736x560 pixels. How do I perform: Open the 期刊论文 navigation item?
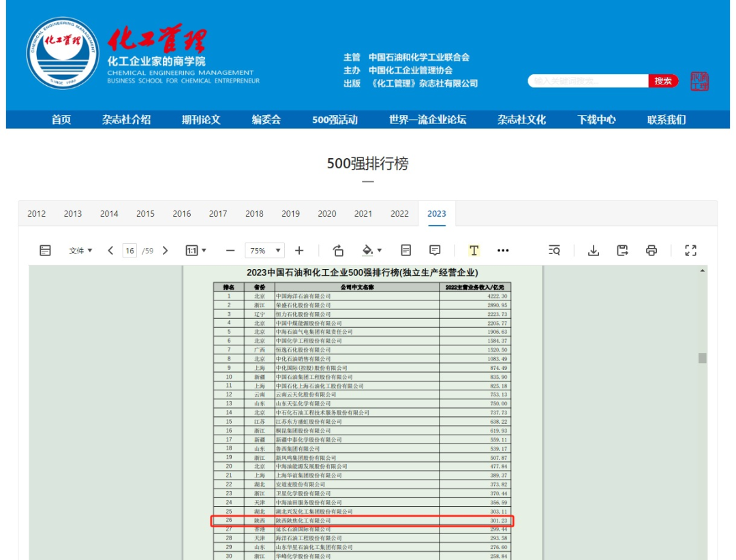click(x=201, y=120)
